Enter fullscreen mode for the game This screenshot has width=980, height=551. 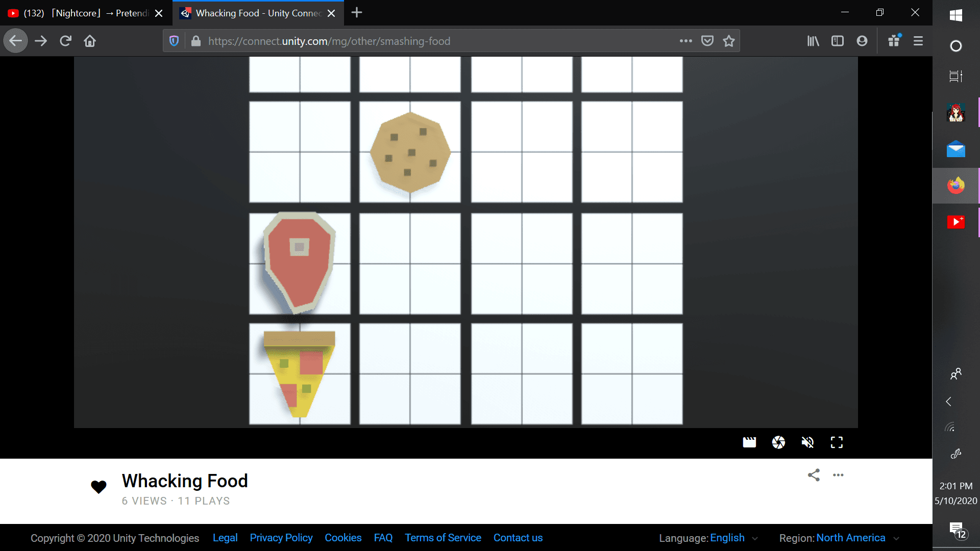point(837,442)
